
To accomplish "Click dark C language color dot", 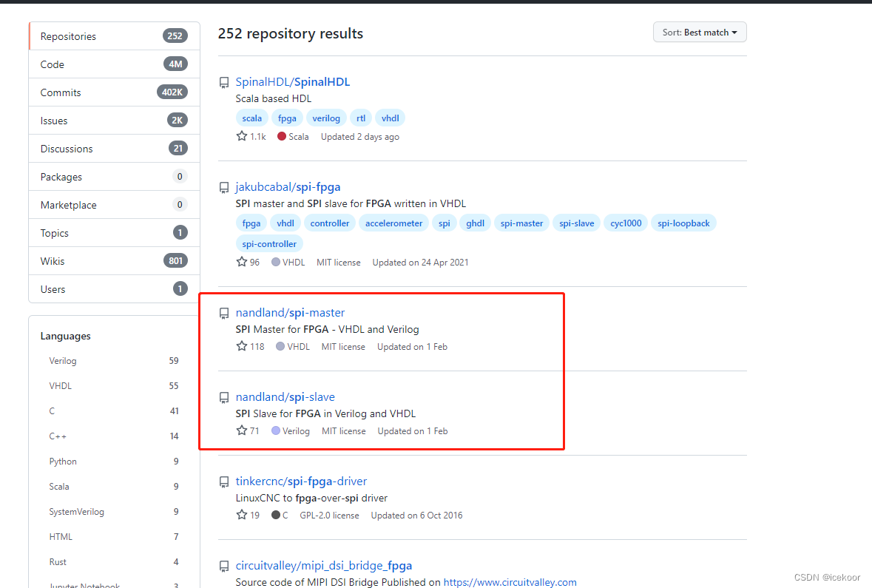I will (276, 515).
